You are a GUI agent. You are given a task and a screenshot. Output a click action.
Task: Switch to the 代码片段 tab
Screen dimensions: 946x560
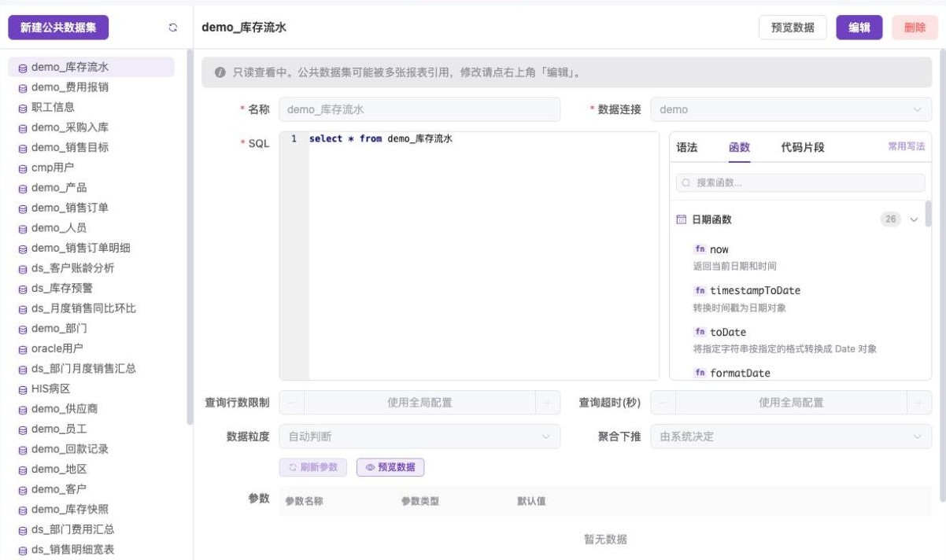click(x=803, y=147)
